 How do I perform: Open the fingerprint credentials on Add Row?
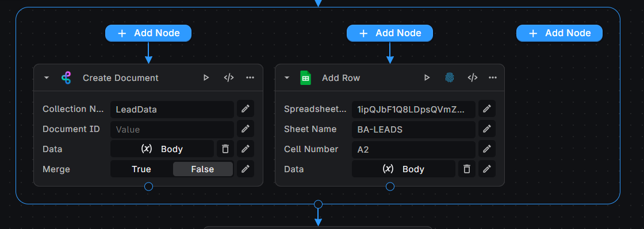click(x=450, y=77)
